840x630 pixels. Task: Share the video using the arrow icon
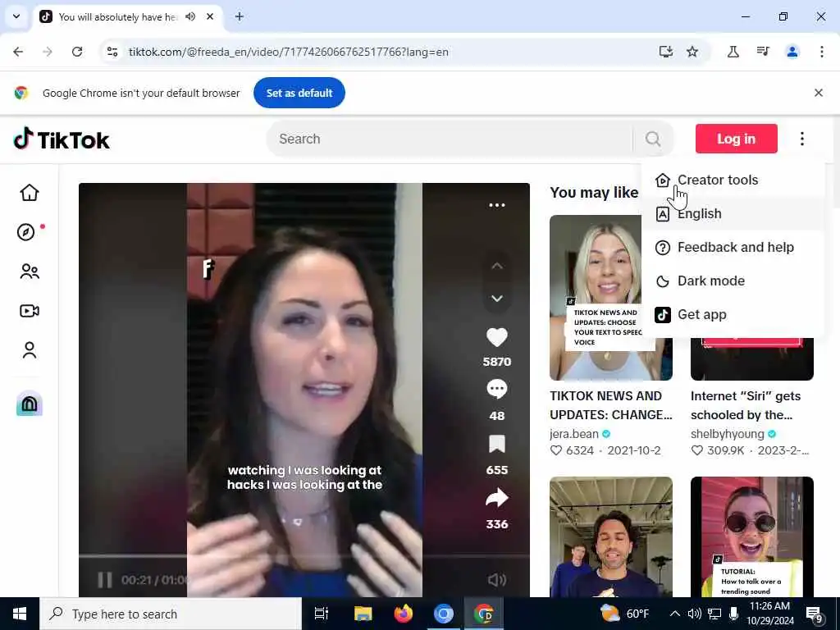click(496, 498)
